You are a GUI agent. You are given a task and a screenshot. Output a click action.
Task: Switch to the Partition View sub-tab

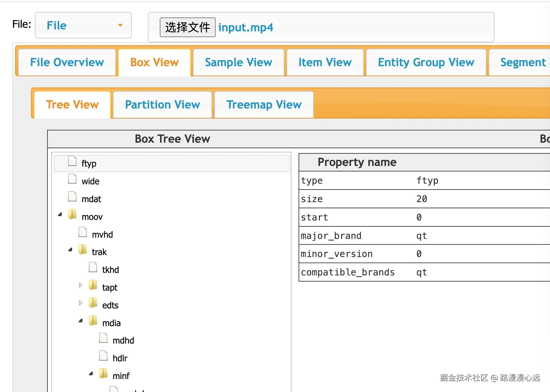click(x=163, y=105)
